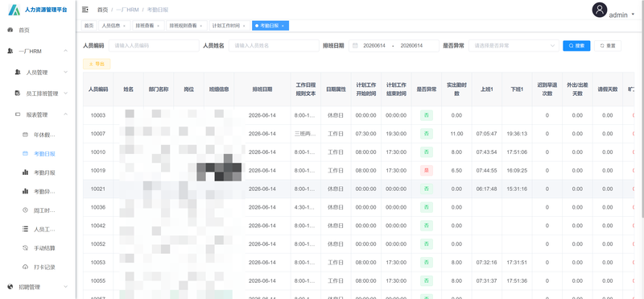
Task: Click employee code 10007 cell
Action: point(98,134)
